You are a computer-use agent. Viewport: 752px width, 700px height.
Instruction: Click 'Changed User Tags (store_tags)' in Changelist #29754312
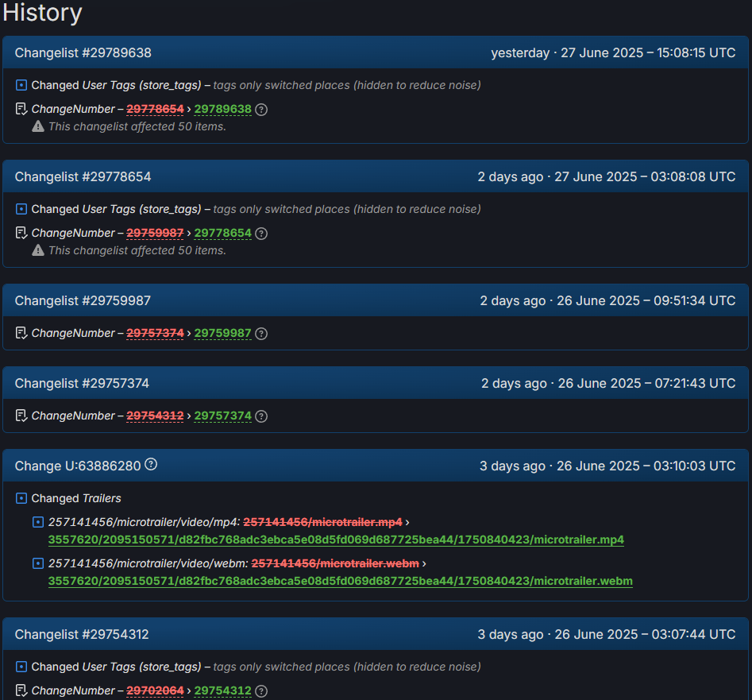click(116, 667)
